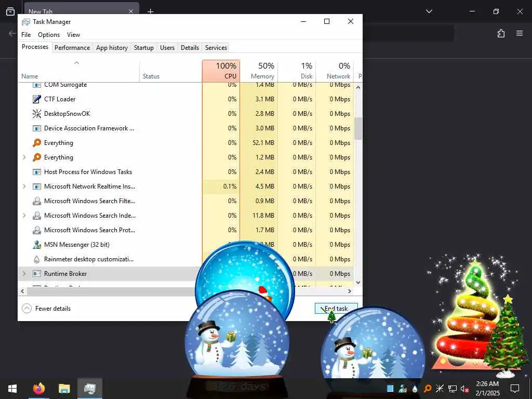The width and height of the screenshot is (532, 399).
Task: Switch to the App history tab
Action: 112,48
